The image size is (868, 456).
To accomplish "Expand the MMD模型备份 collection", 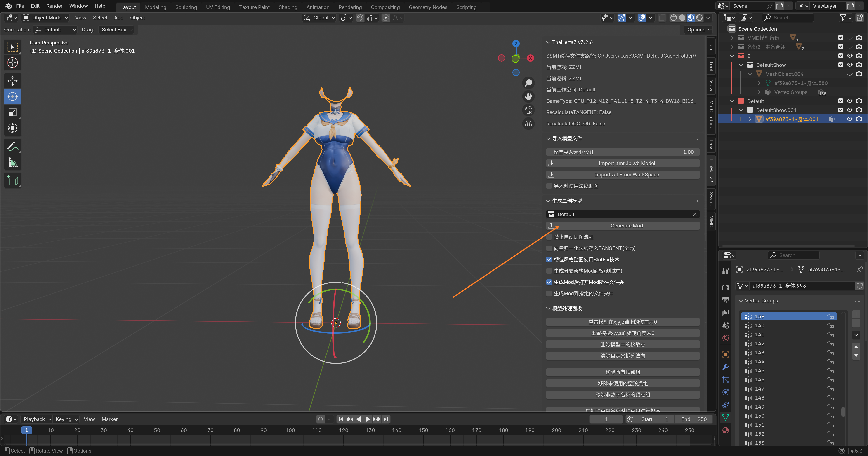I will click(731, 38).
